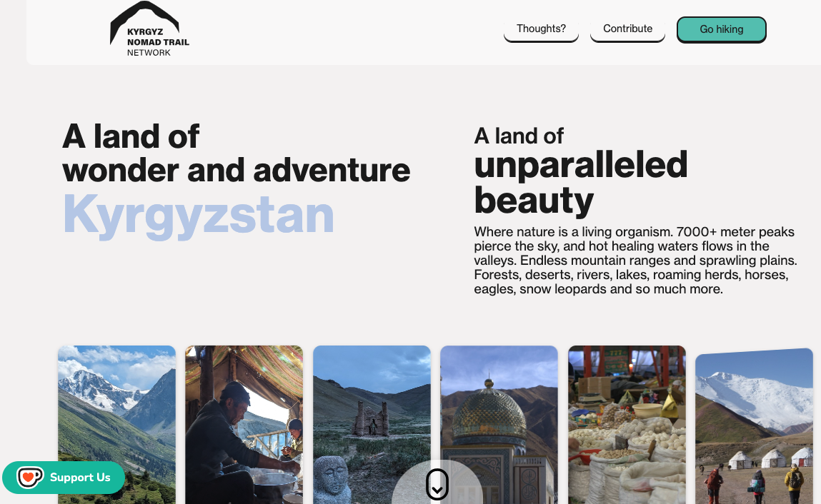The width and height of the screenshot is (821, 504).
Task: Open the Thoughts? navigation item
Action: [541, 29]
